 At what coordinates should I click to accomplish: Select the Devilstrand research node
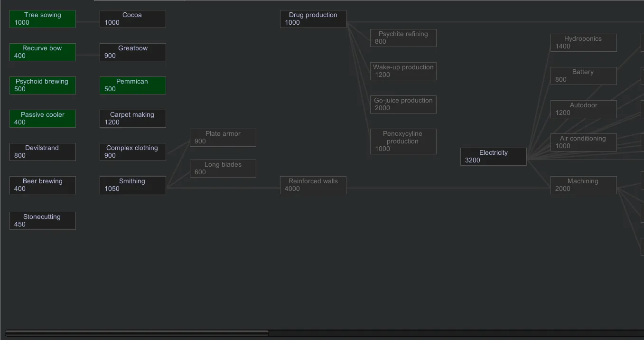coord(43,152)
